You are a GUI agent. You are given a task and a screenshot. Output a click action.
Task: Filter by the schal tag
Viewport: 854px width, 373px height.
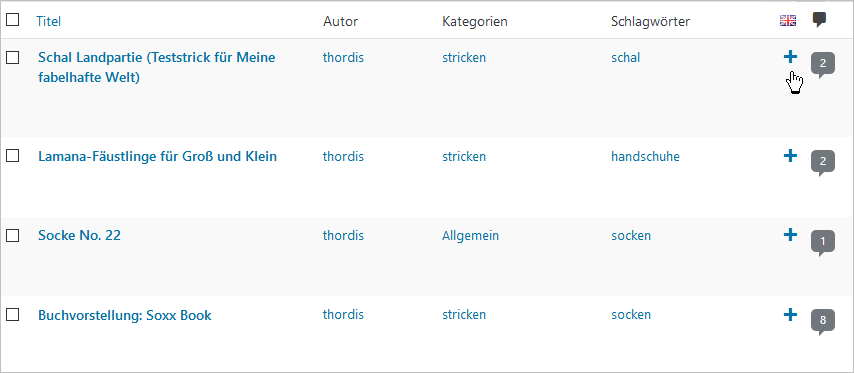[x=626, y=57]
